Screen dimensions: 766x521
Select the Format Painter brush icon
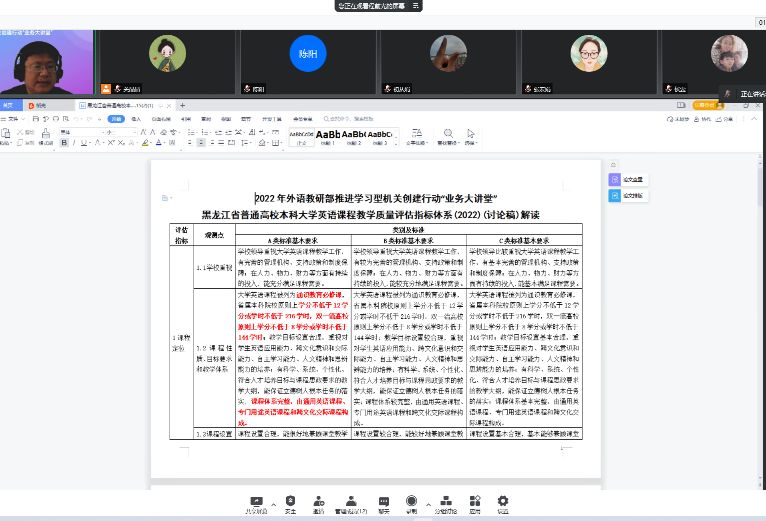pyautogui.click(x=46, y=133)
